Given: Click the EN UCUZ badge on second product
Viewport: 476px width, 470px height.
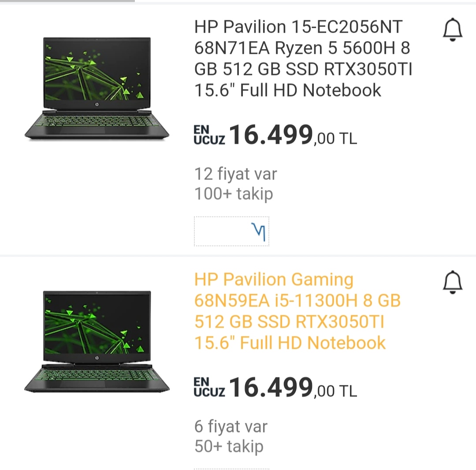Looking at the screenshot, I should point(209,387).
